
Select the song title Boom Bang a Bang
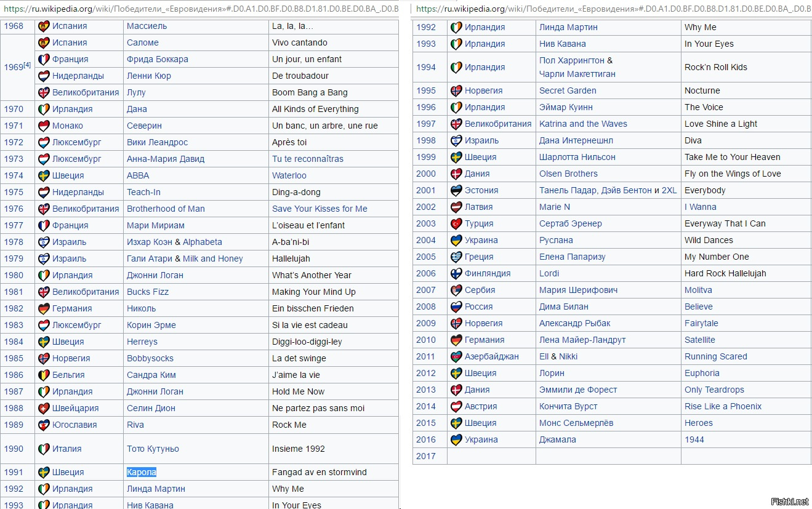(x=310, y=93)
